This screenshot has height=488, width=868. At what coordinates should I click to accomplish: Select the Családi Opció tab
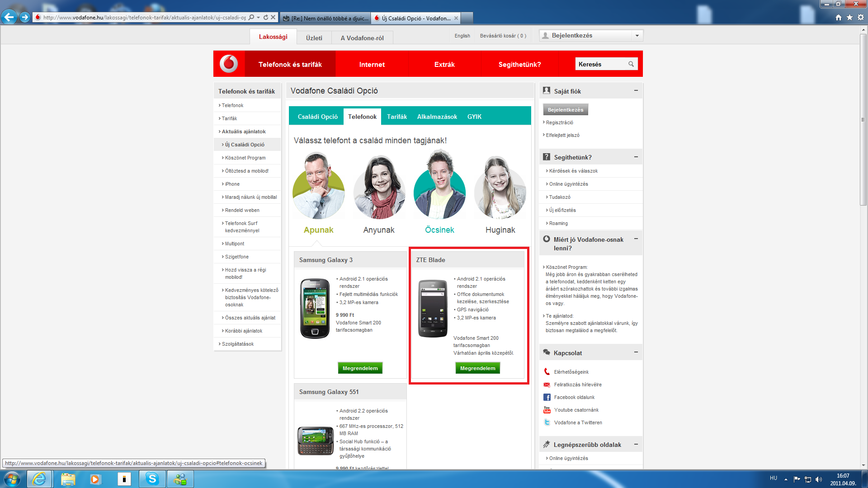318,117
